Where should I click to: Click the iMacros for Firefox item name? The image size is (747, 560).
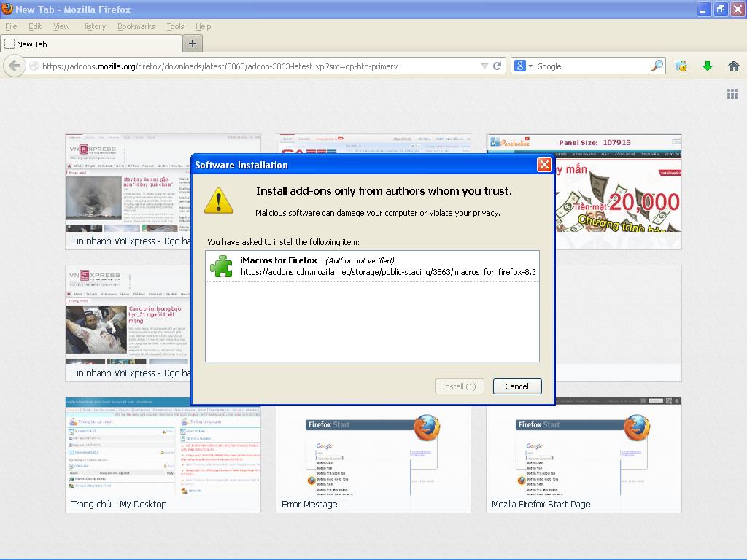click(278, 260)
